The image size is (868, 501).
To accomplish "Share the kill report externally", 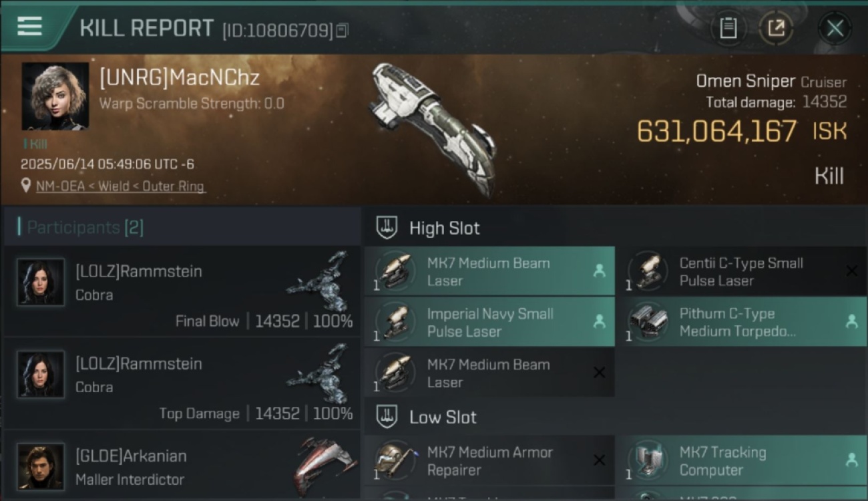I will coord(776,28).
